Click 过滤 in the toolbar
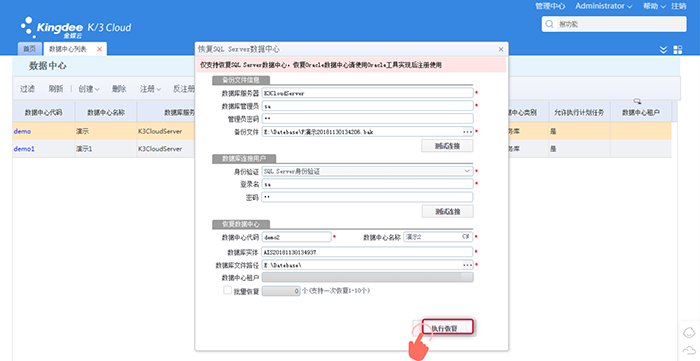The height and width of the screenshot is (361, 700). [27, 89]
